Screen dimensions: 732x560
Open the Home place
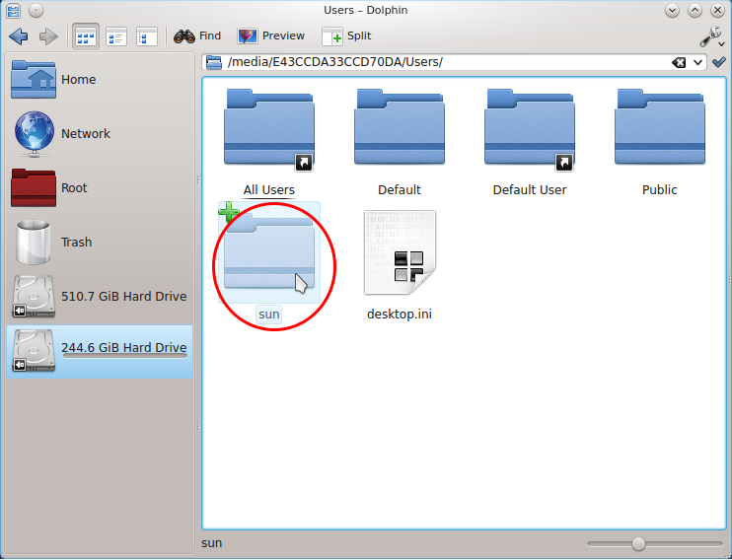[100, 79]
